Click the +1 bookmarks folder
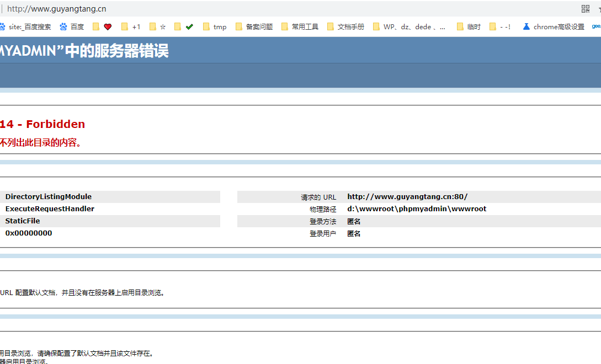Image resolution: width=601 pixels, height=364 pixels. (130, 26)
